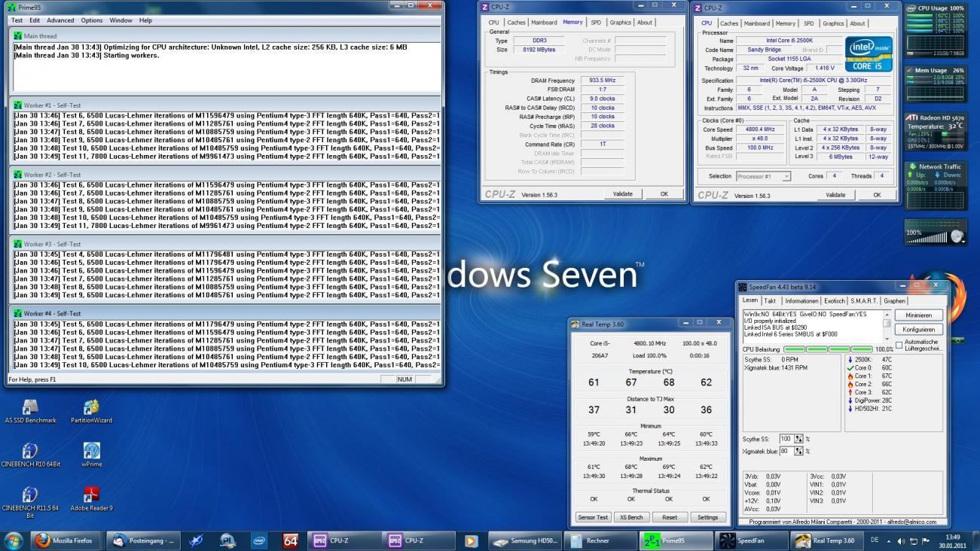Click the DE language indicator in the tray
The height and width of the screenshot is (551, 980).
point(875,540)
